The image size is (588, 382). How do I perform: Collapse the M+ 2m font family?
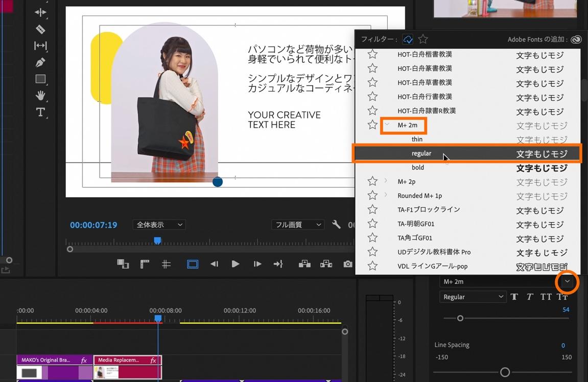point(387,125)
